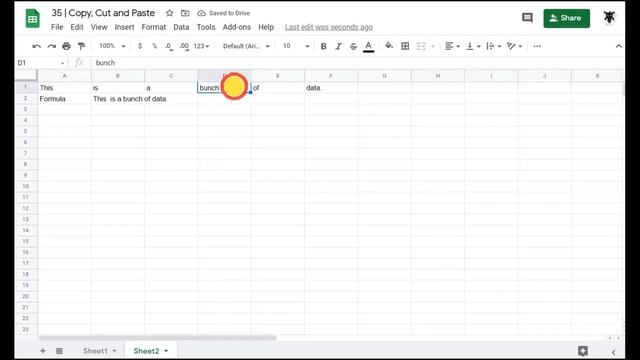Open more toolbar options ellipsis
The height and width of the screenshot is (360, 640).
coord(537,46)
